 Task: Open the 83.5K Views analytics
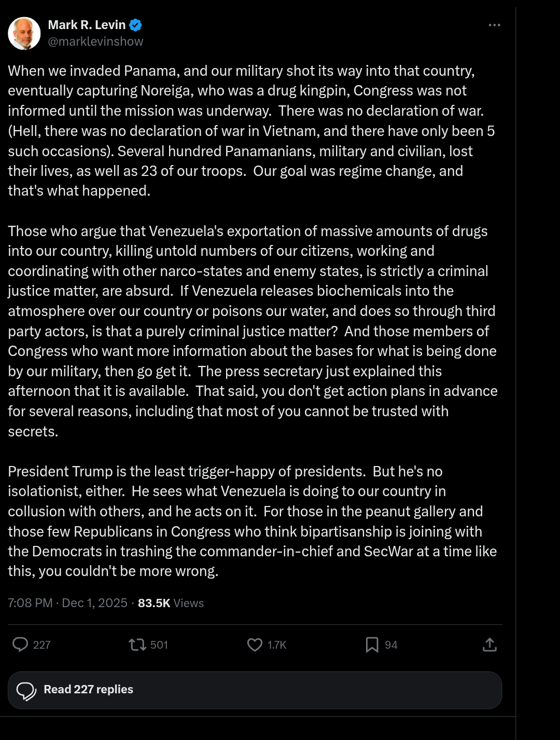click(171, 602)
